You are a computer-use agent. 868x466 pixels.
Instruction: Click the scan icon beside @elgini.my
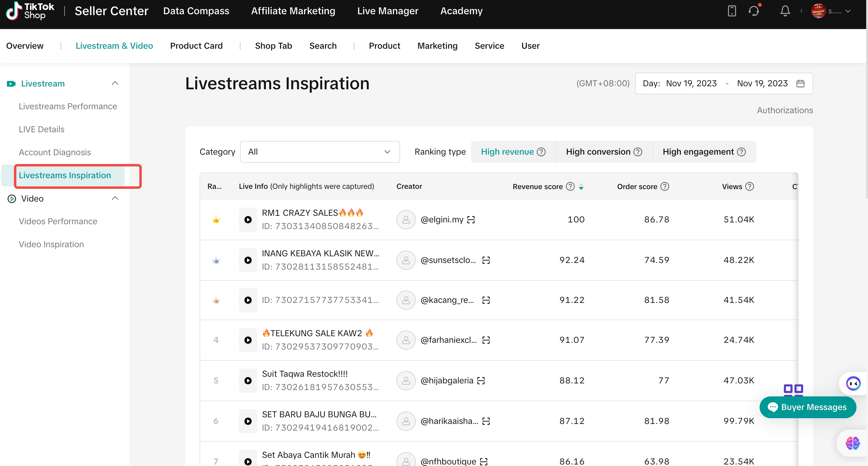click(x=471, y=219)
